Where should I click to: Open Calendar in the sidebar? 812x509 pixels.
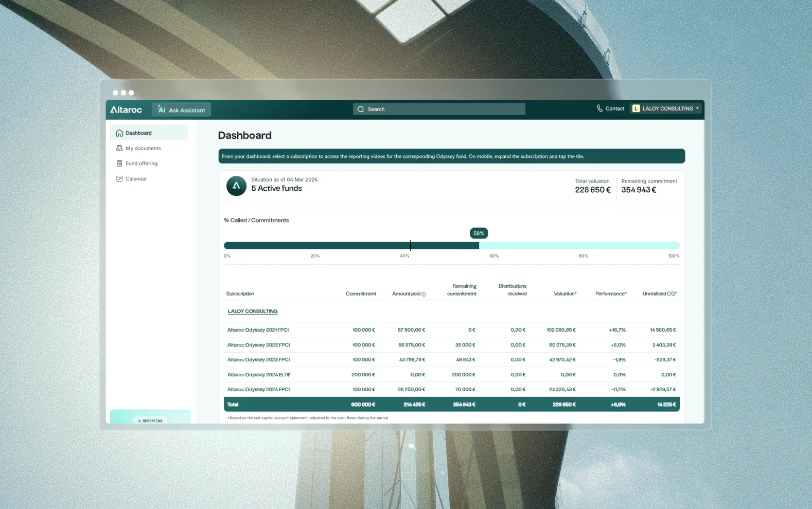pos(136,179)
